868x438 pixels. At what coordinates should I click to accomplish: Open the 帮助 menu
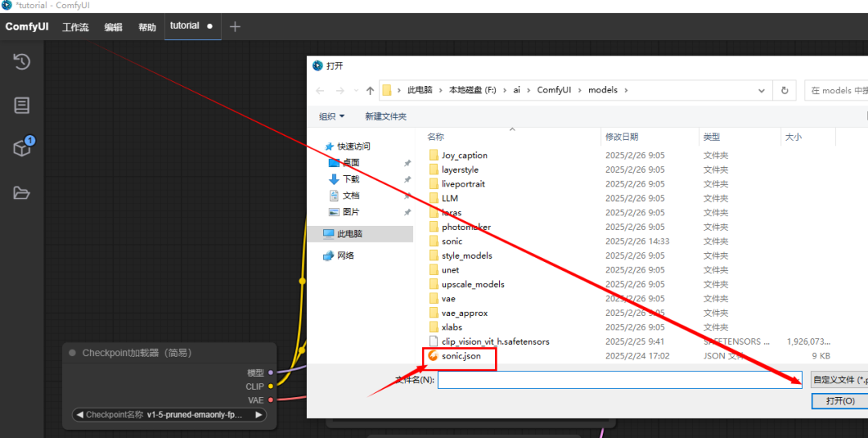coord(147,27)
